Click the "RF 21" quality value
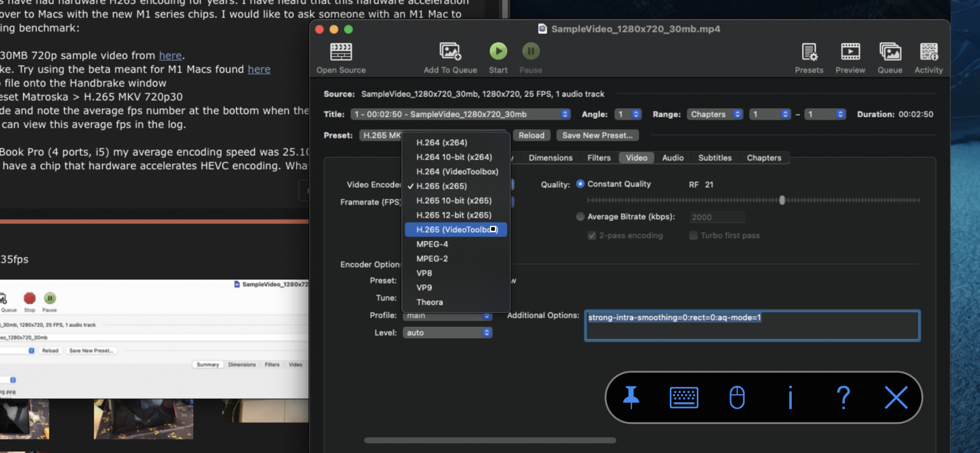The height and width of the screenshot is (453, 980). tap(701, 185)
